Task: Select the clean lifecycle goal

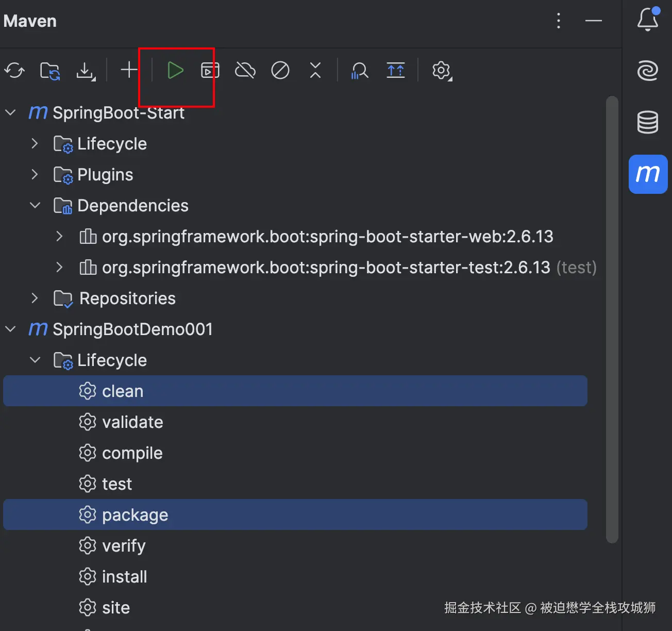Action: (295, 391)
